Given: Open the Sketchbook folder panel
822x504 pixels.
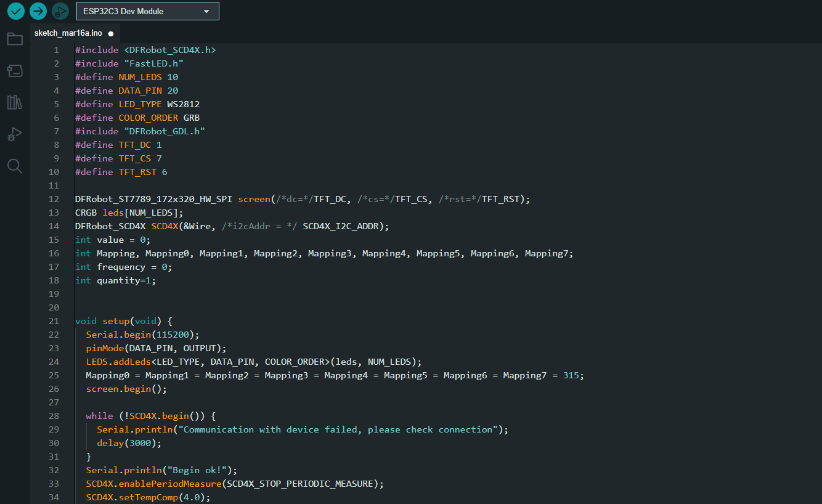Looking at the screenshot, I should tap(15, 39).
